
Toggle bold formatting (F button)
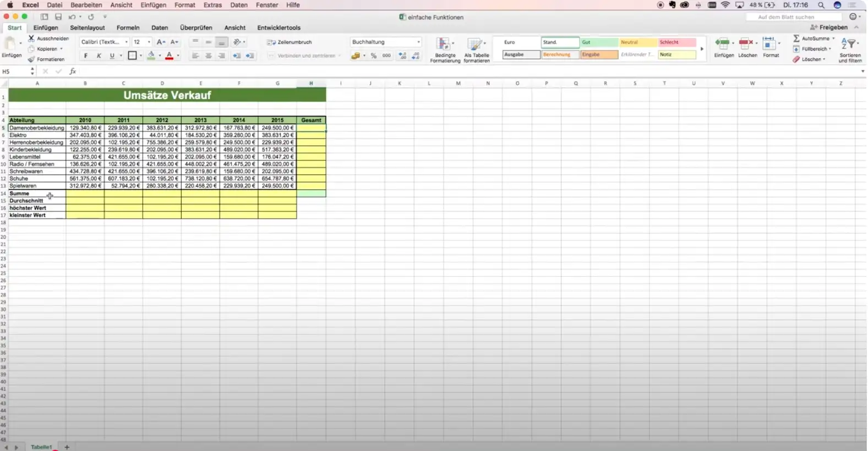tap(85, 56)
